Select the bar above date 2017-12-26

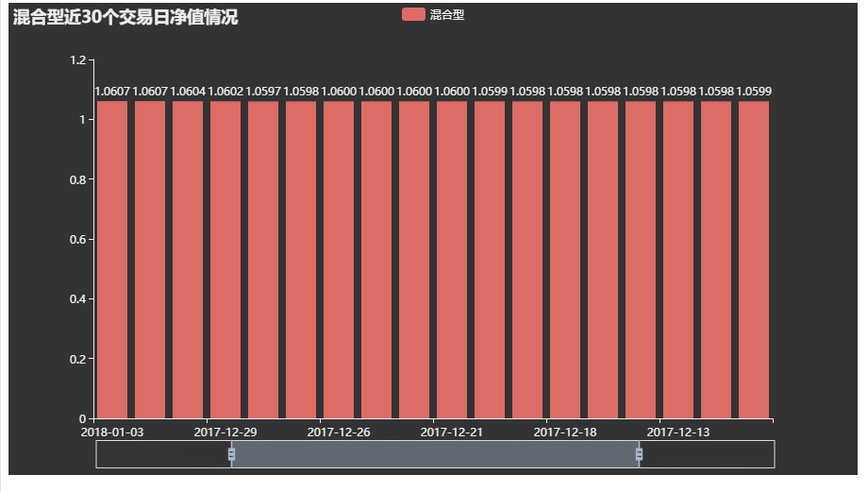click(x=339, y=260)
